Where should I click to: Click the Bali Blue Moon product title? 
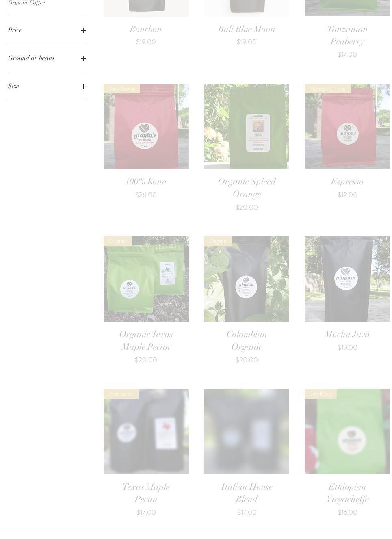click(247, 29)
